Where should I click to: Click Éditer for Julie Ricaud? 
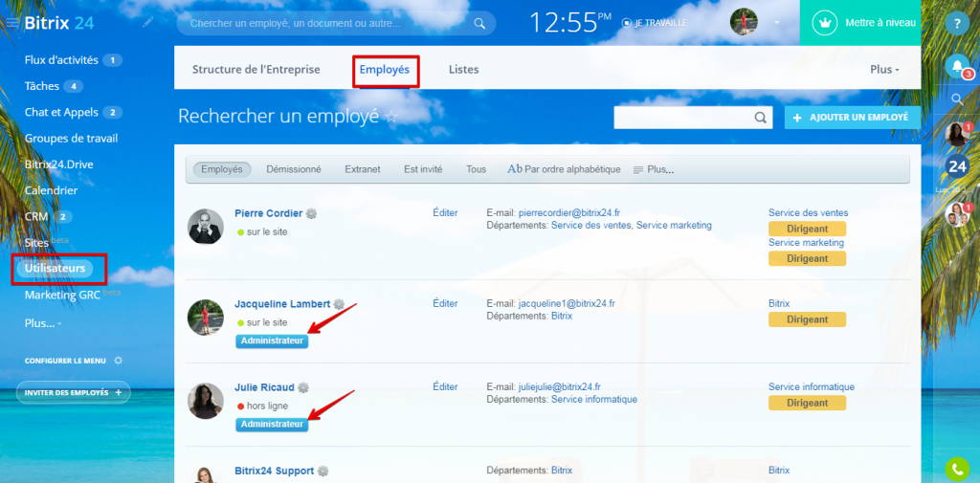point(445,387)
